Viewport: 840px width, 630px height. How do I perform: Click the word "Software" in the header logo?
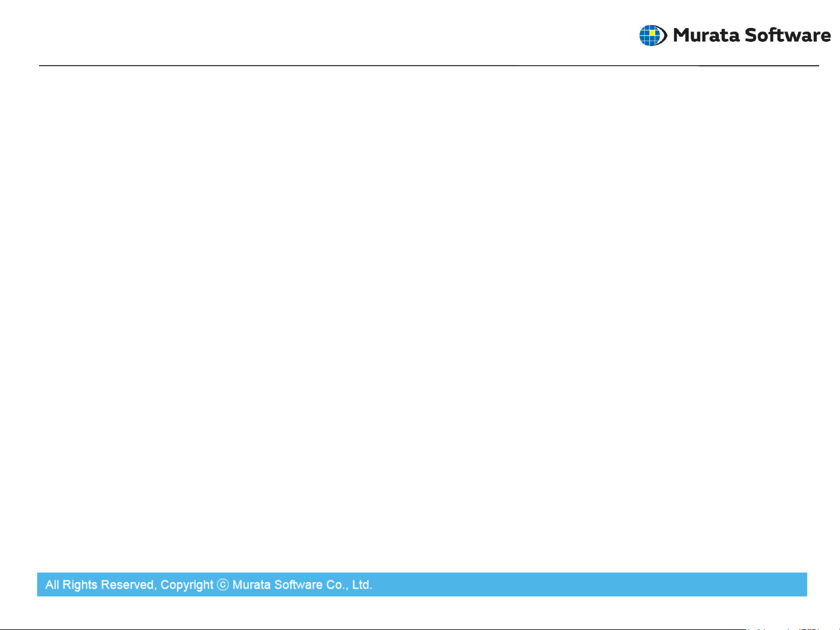[788, 36]
